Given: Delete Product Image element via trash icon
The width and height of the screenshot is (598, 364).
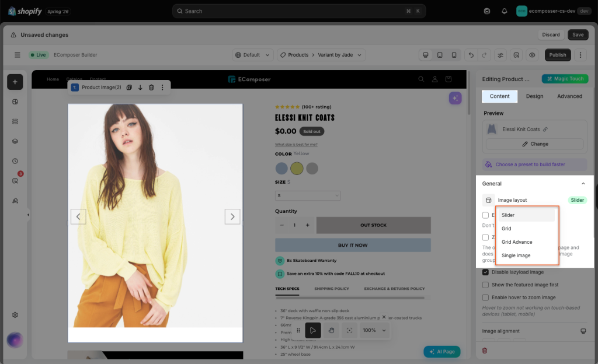Looking at the screenshot, I should click(151, 87).
